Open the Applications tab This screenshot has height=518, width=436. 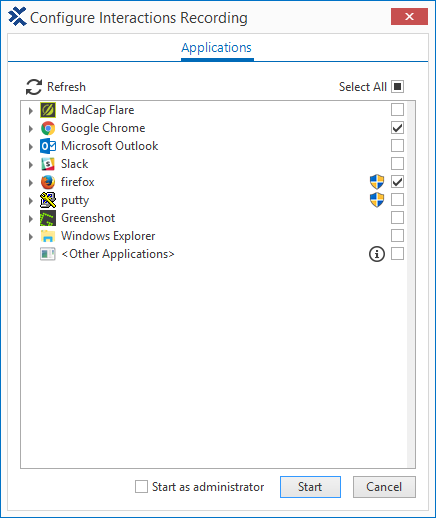(x=217, y=48)
